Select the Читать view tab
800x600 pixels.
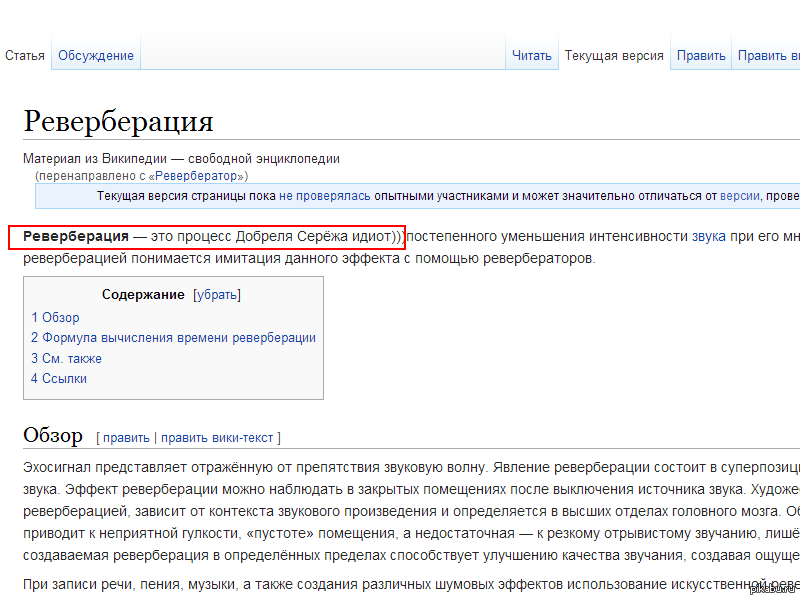532,56
